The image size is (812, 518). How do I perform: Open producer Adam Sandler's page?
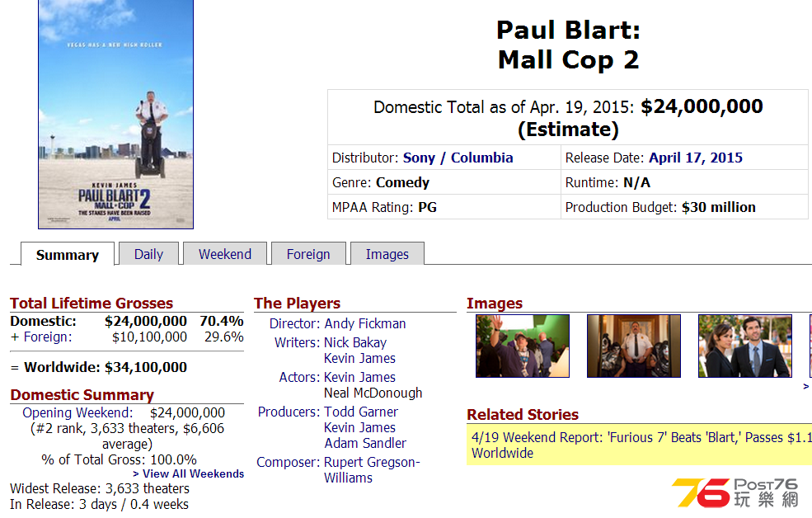tap(365, 443)
